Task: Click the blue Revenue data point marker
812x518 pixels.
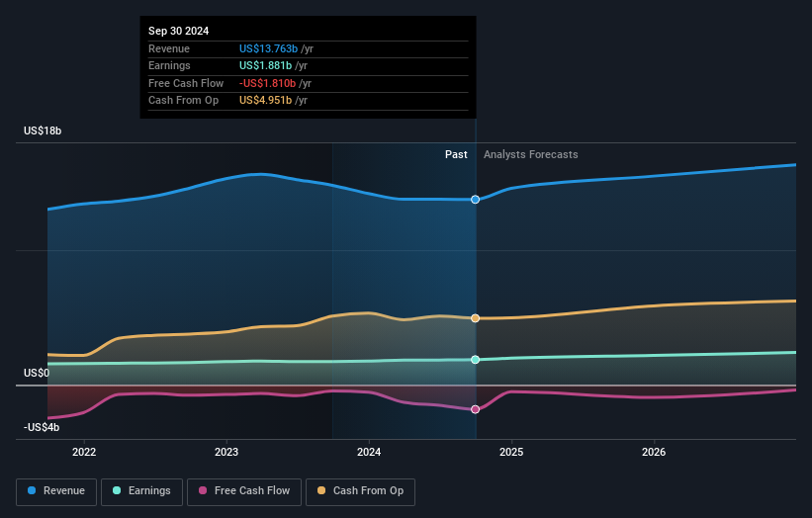Action: 475,200
